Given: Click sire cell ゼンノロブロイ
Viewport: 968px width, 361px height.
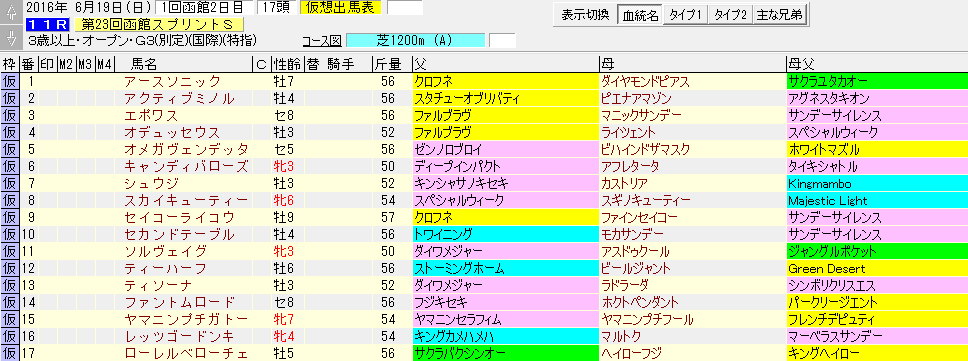Looking at the screenshot, I should (506, 149).
